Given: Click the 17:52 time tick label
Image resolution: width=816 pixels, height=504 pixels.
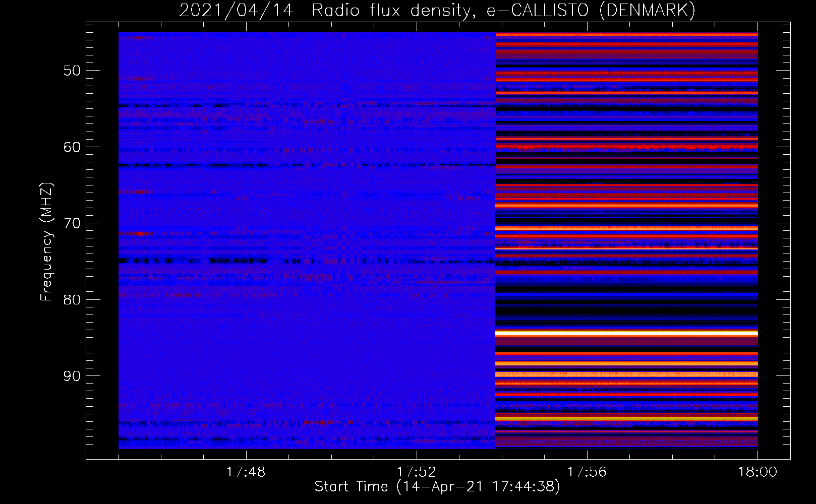Looking at the screenshot, I should click(x=416, y=472).
